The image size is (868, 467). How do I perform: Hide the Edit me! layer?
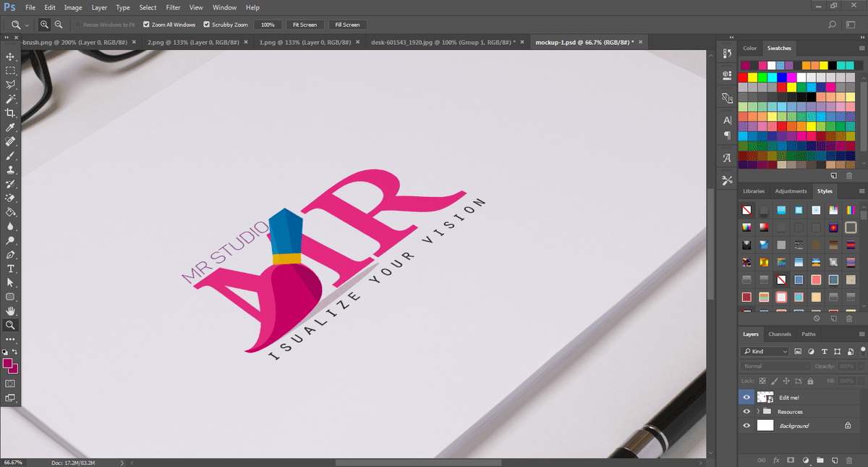click(746, 397)
